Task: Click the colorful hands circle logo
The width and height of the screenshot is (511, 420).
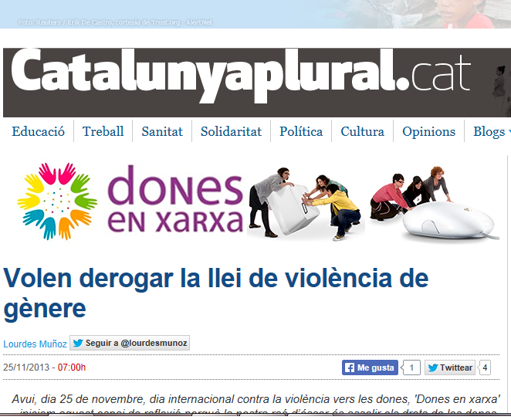Action: [x=57, y=200]
